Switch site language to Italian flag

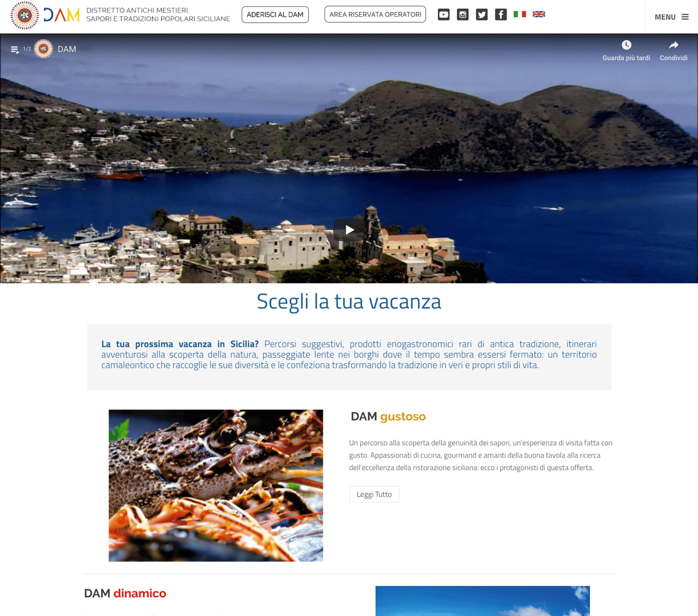pyautogui.click(x=520, y=14)
